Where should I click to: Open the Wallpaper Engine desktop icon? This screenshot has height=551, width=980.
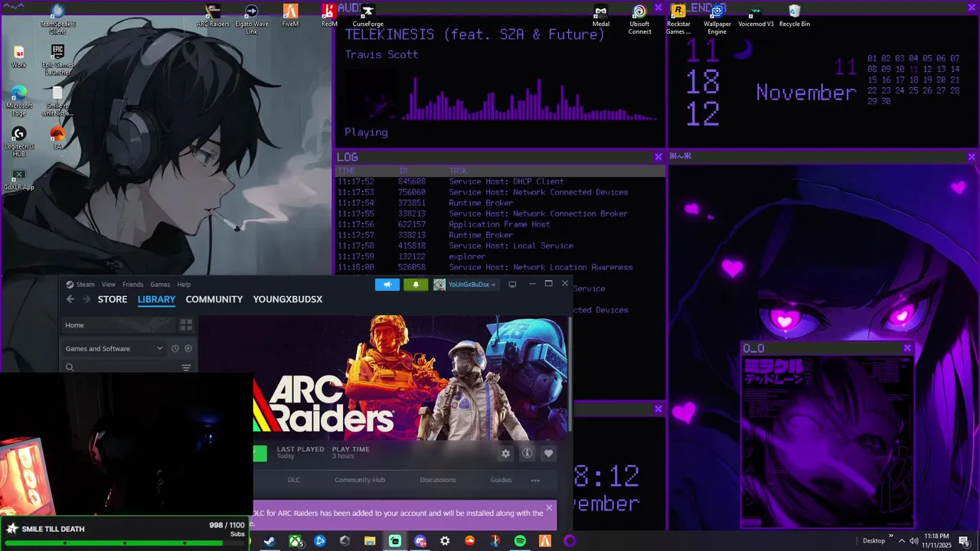pyautogui.click(x=717, y=19)
